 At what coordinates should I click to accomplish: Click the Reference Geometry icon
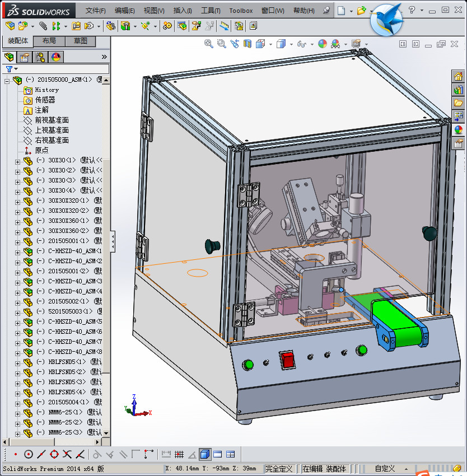click(146, 26)
